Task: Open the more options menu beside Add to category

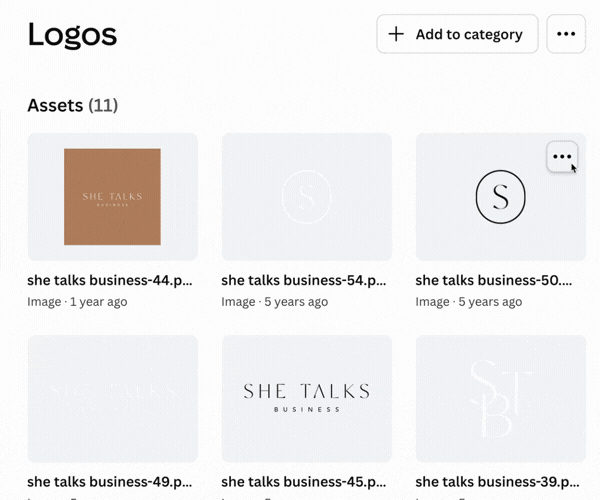Action: coord(566,34)
